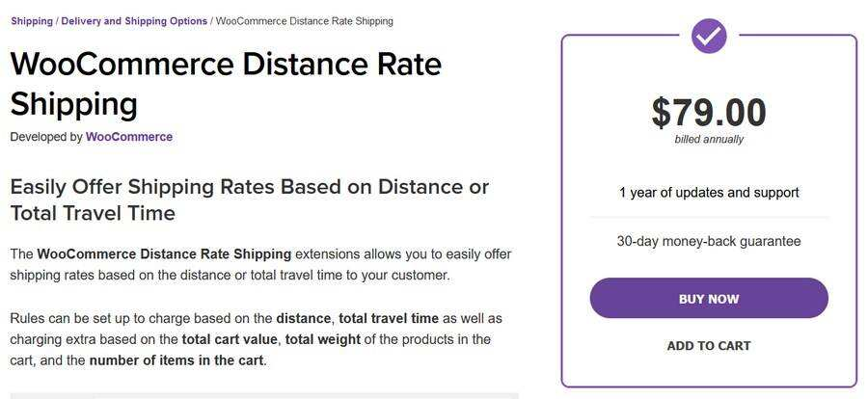This screenshot has height=399, width=868.
Task: Click bold number of items in the cart
Action: [x=176, y=360]
